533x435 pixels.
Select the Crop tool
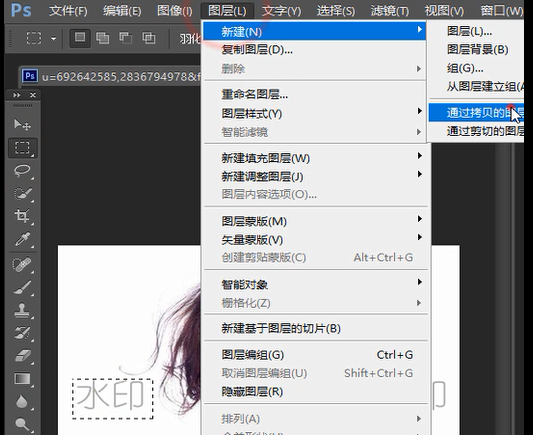(22, 216)
